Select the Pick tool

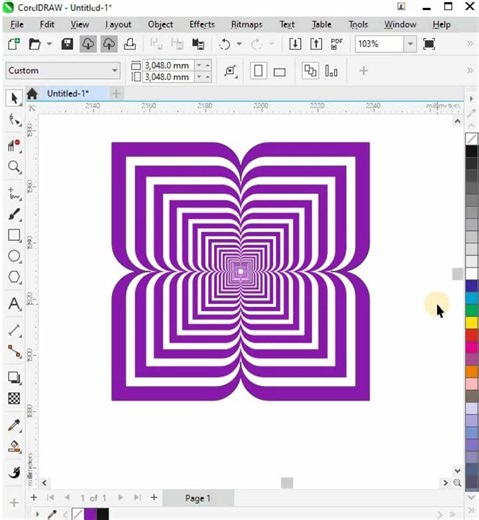(x=14, y=98)
